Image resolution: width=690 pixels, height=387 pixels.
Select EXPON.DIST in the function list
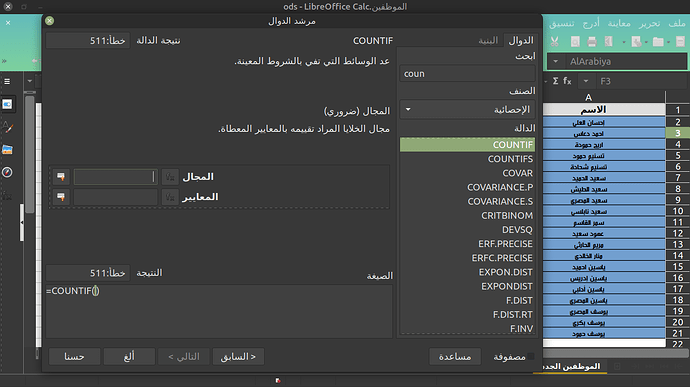click(467, 272)
